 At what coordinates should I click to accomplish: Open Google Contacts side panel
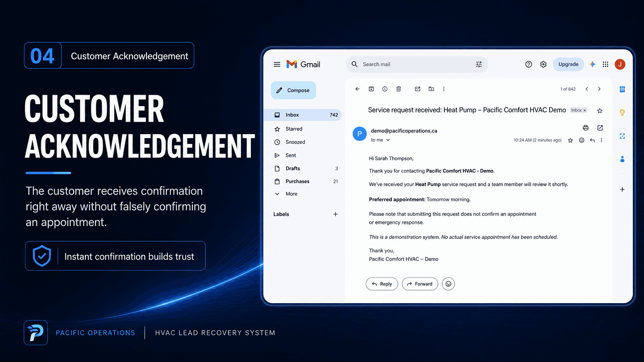622,159
